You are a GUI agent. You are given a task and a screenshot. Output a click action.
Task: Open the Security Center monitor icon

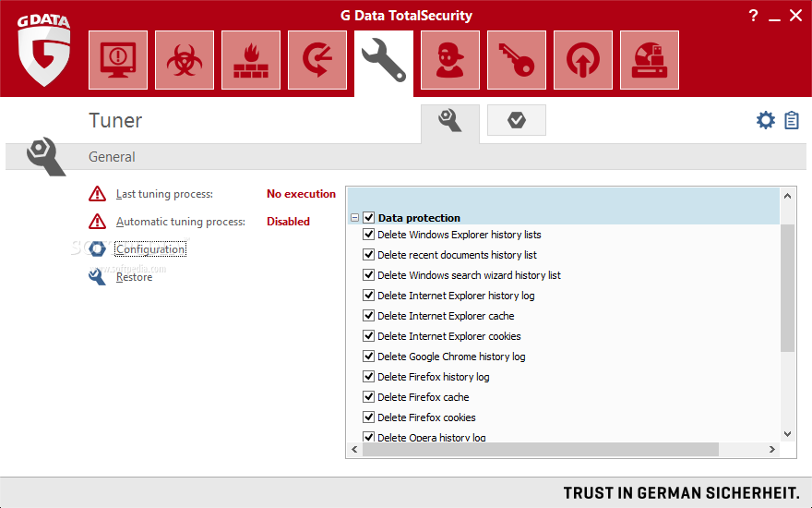[x=118, y=60]
